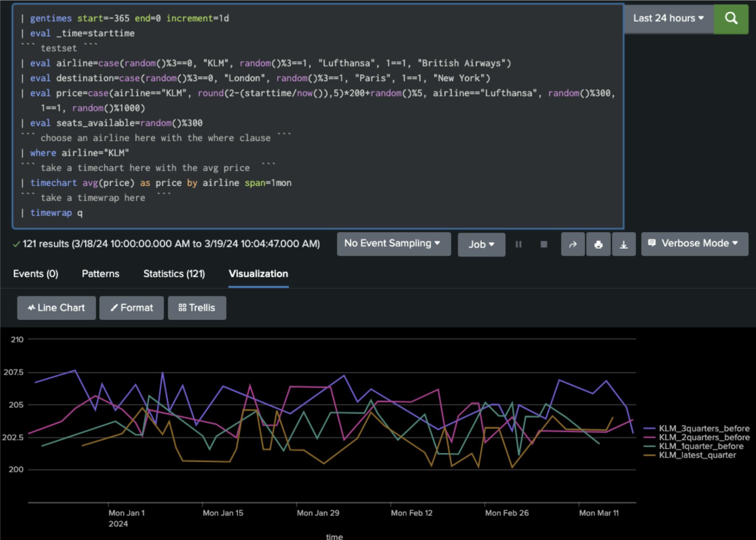Switch to Events (0) tab

point(36,274)
